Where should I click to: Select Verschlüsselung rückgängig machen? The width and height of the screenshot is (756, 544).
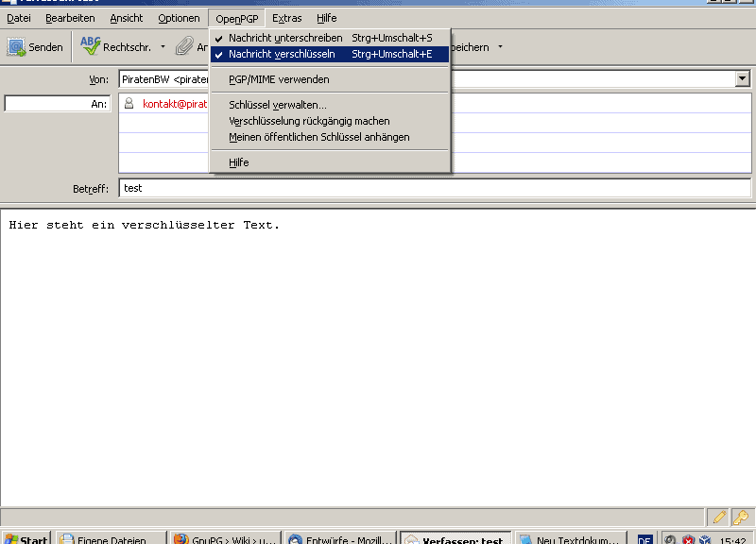pos(330,121)
